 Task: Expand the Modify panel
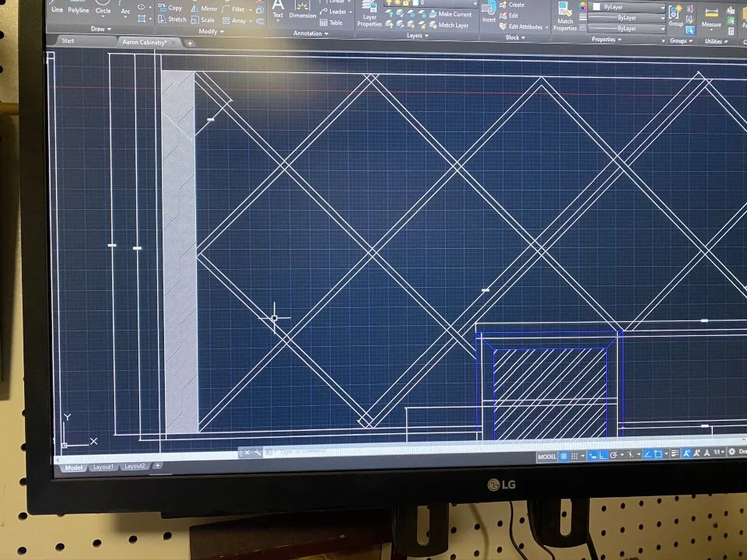[x=211, y=31]
